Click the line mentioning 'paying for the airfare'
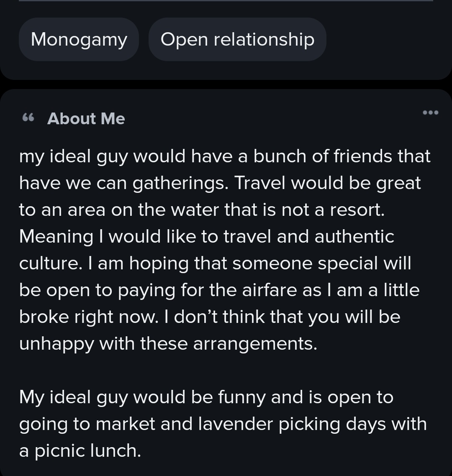The width and height of the screenshot is (452, 476). pos(219,290)
